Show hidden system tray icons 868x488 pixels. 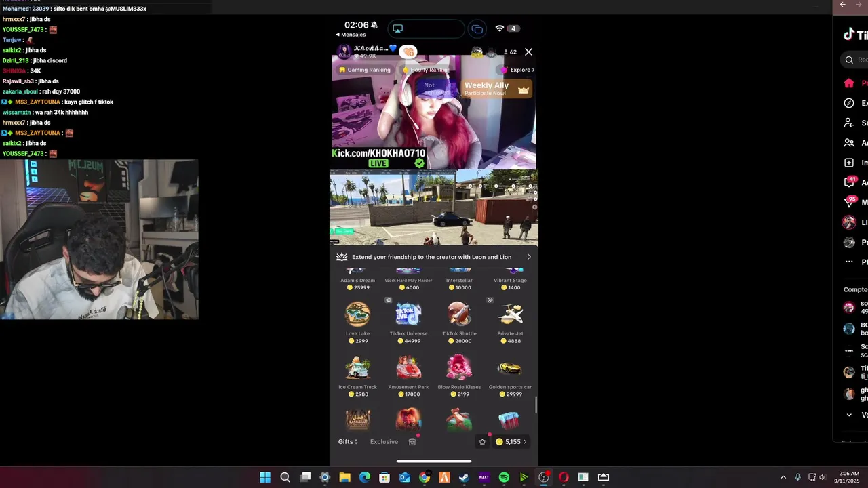pyautogui.click(x=783, y=477)
